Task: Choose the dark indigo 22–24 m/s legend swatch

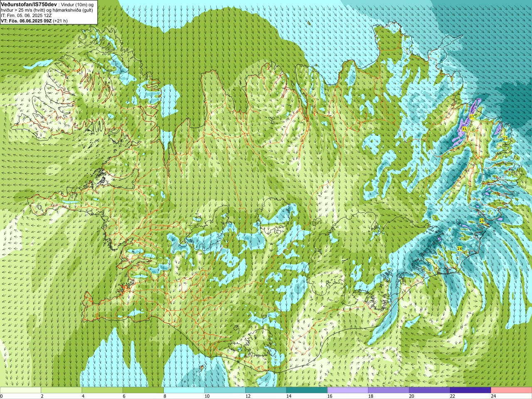Action: tap(470, 390)
